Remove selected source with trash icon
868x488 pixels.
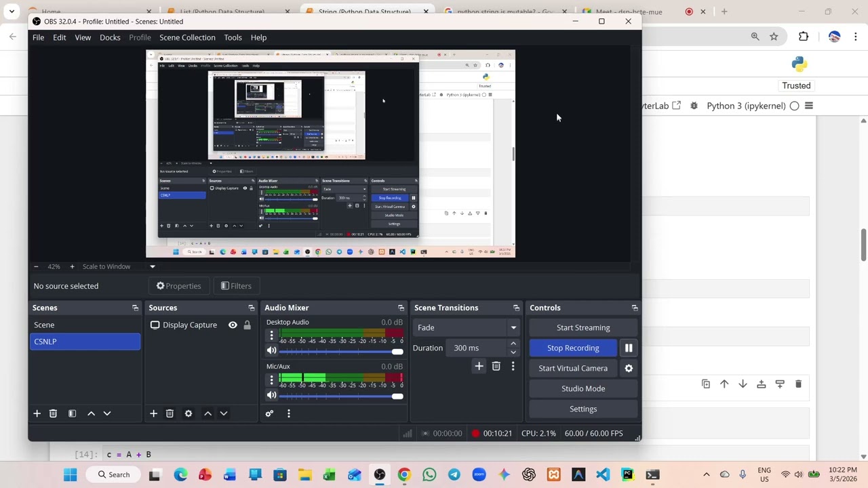170,413
